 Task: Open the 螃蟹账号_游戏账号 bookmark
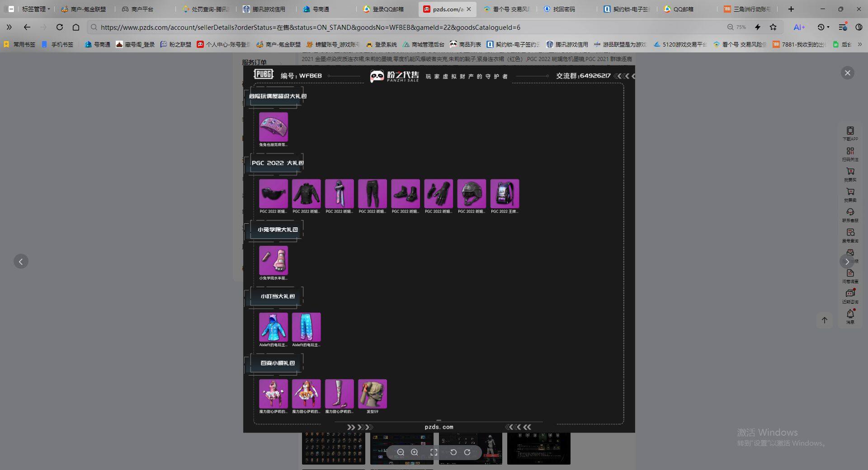coord(333,44)
